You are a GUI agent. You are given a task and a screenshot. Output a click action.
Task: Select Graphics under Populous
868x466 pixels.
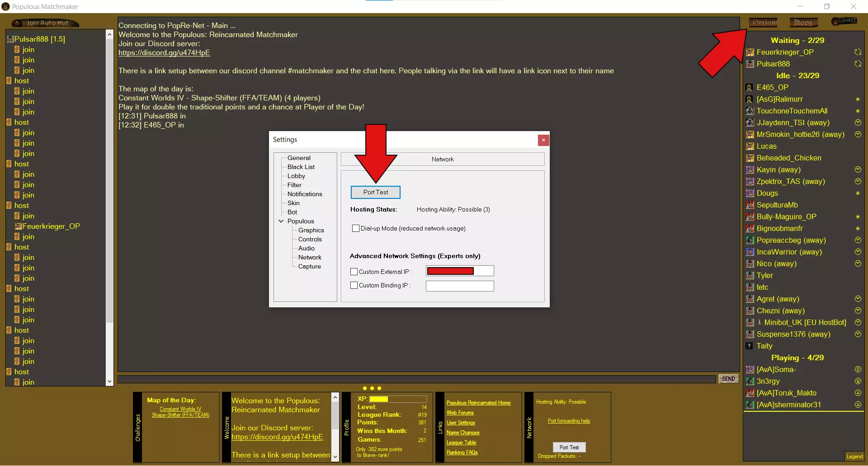pyautogui.click(x=311, y=231)
